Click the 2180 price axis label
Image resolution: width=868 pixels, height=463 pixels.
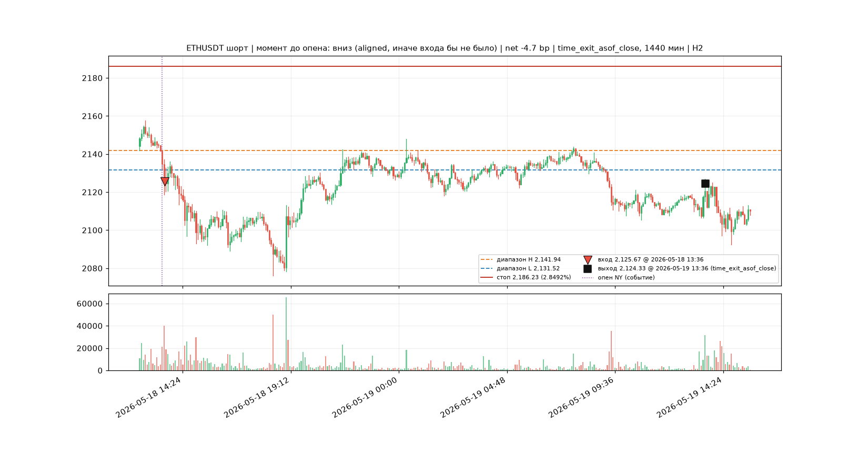[x=92, y=78]
